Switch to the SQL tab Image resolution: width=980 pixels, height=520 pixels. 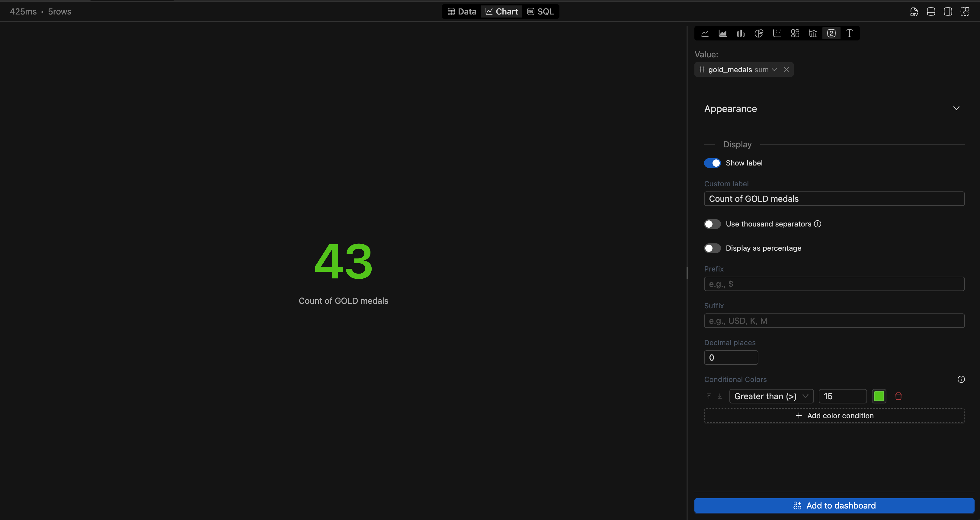(540, 12)
